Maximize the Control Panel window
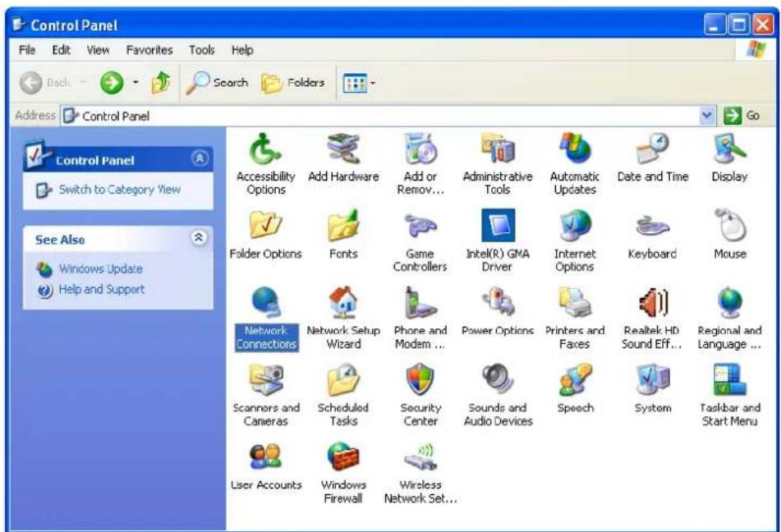This screenshot has width=781, height=532. pyautogui.click(x=739, y=24)
